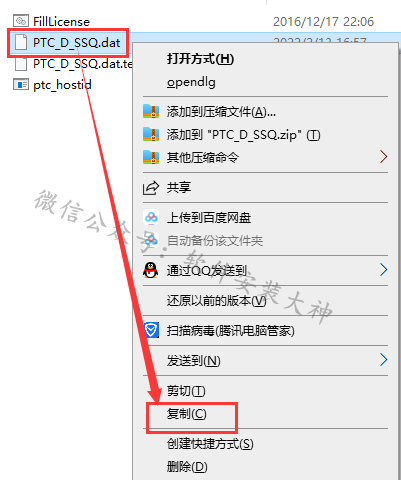Expand the 发送到(N) submenu arrow
The width and height of the screenshot is (401, 480).
[x=384, y=360]
